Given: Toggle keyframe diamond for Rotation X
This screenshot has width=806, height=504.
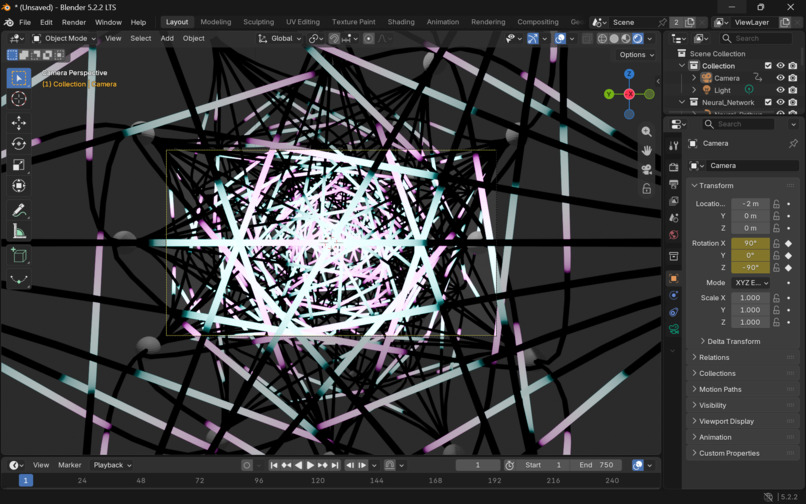Looking at the screenshot, I should pos(789,243).
